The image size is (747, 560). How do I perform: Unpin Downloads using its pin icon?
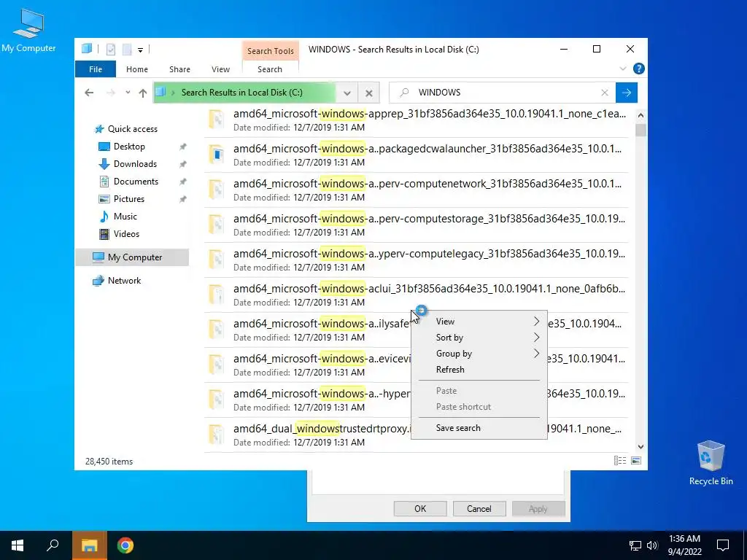click(182, 164)
